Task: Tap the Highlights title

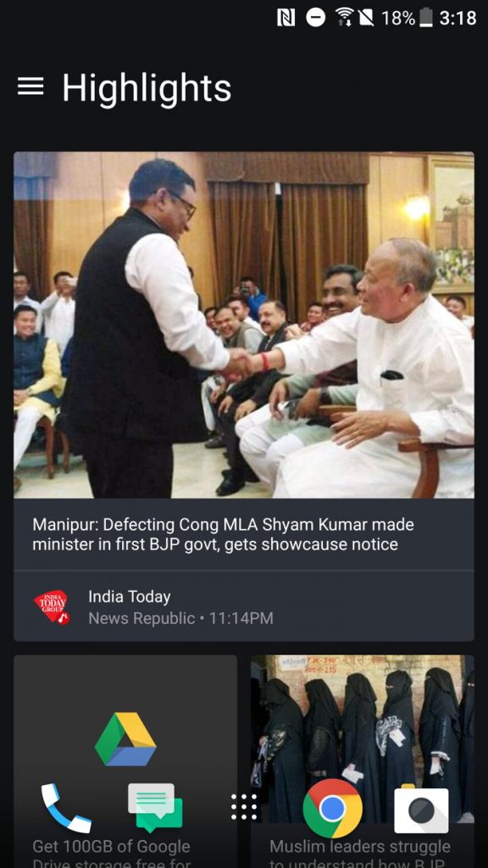Action: (147, 88)
